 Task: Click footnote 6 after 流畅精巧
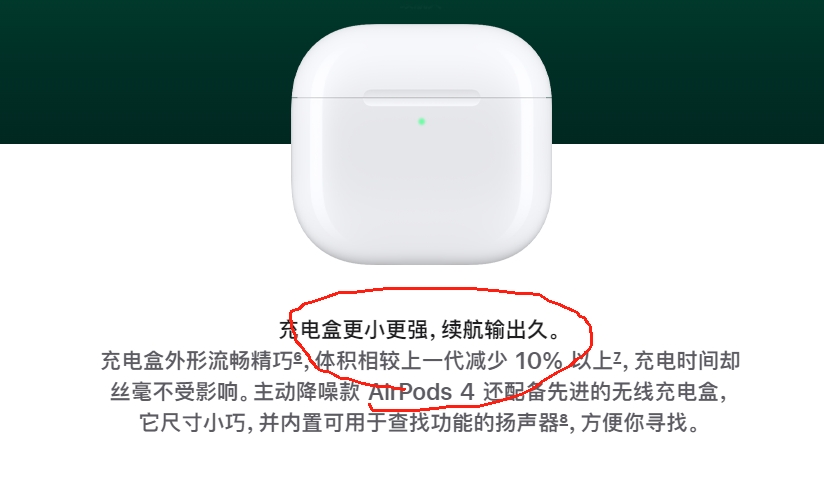tap(297, 357)
